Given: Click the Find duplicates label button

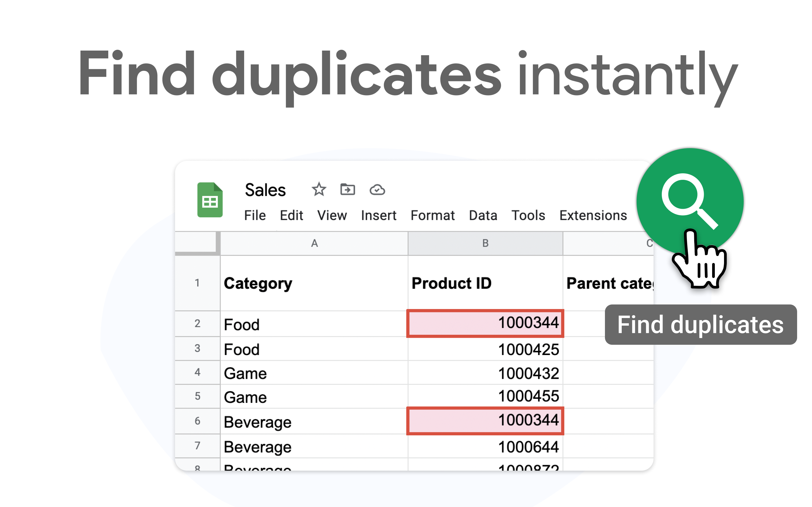Looking at the screenshot, I should (700, 324).
